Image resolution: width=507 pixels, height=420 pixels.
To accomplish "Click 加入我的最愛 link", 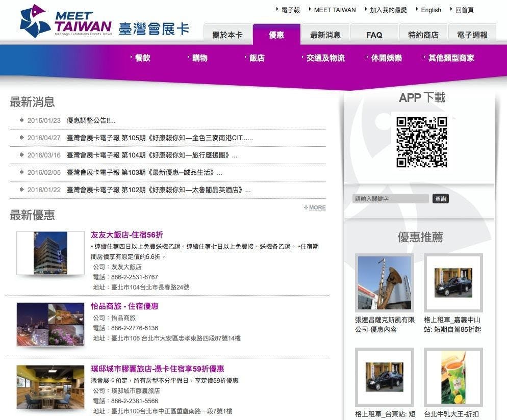I will click(388, 10).
